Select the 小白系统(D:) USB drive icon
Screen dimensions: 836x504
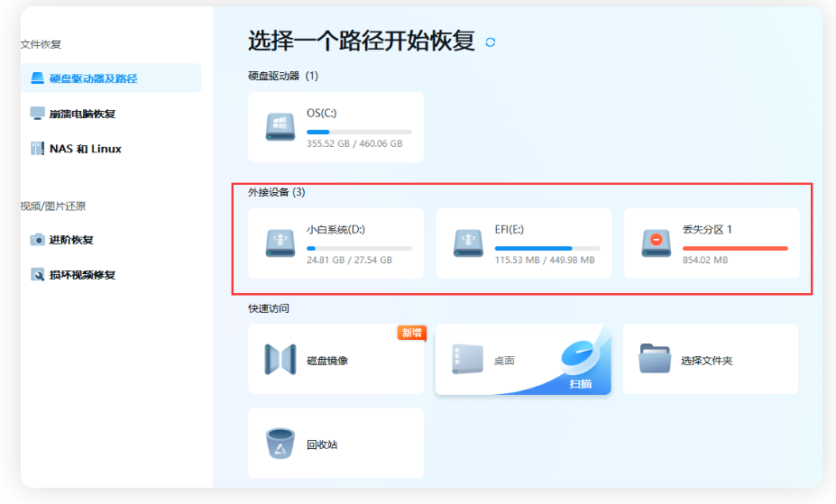click(280, 243)
